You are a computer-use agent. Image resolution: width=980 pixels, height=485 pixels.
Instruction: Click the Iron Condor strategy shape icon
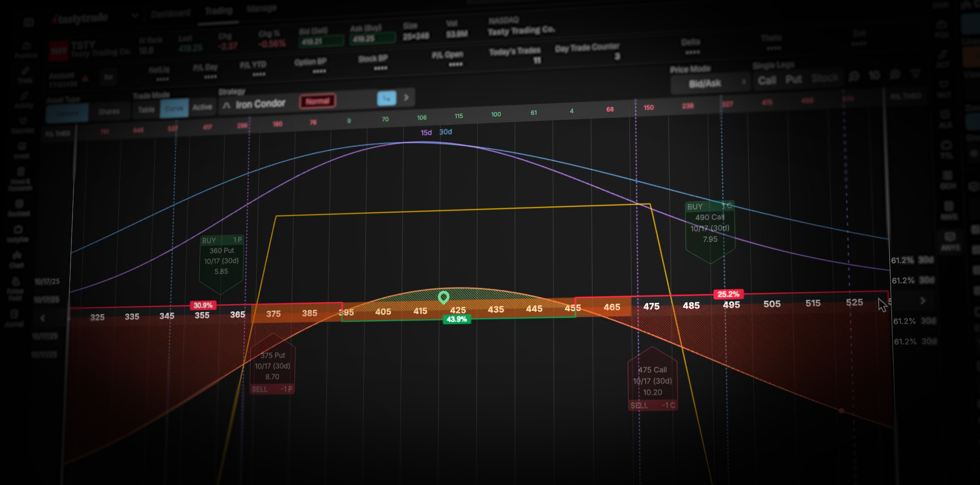[227, 105]
